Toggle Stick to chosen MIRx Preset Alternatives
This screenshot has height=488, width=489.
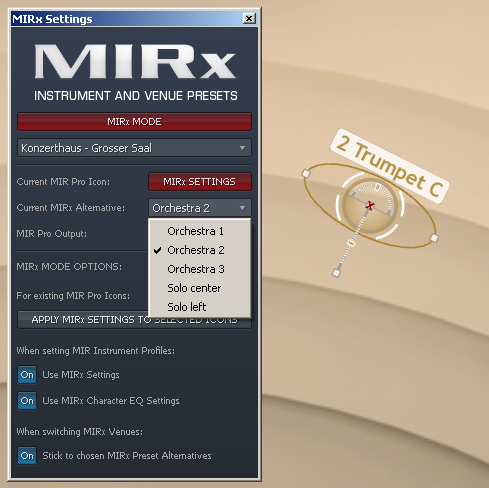point(27,456)
